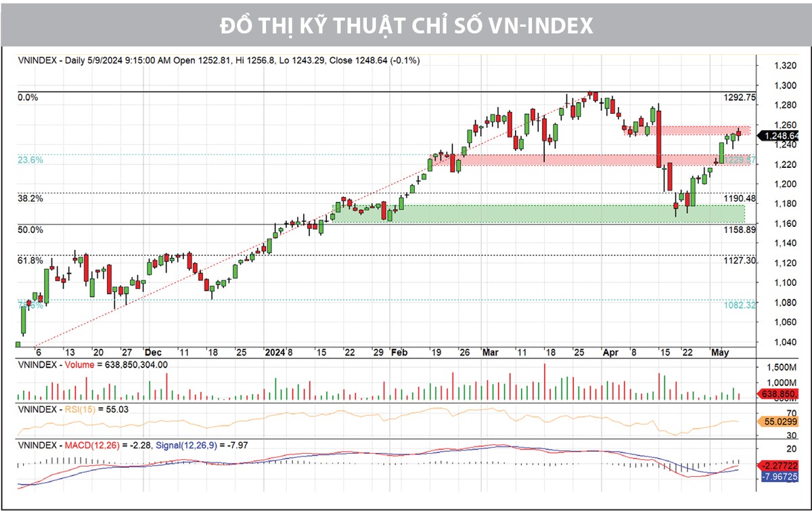Click the red -2.27722 MACD value tag
Screen dimensions: 812x512
click(780, 466)
